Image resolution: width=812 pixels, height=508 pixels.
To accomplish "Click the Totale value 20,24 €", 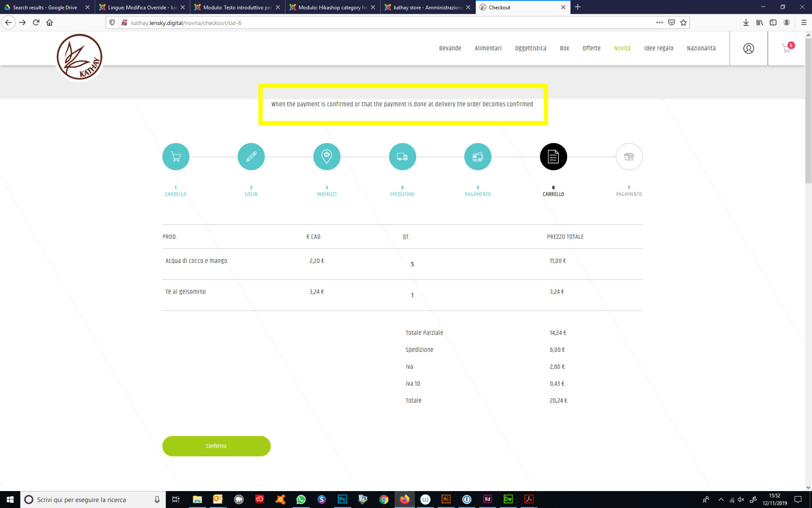I will 558,401.
